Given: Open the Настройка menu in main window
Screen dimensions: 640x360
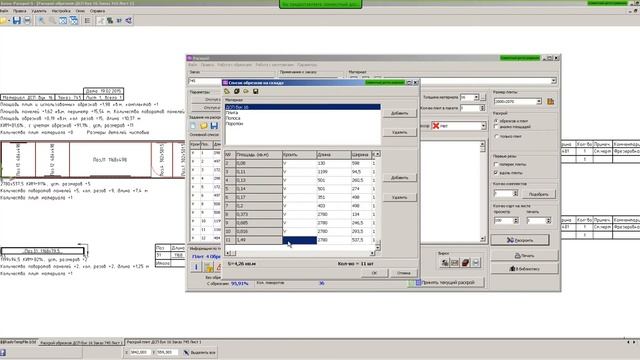Looking at the screenshot, I should (x=61, y=11).
